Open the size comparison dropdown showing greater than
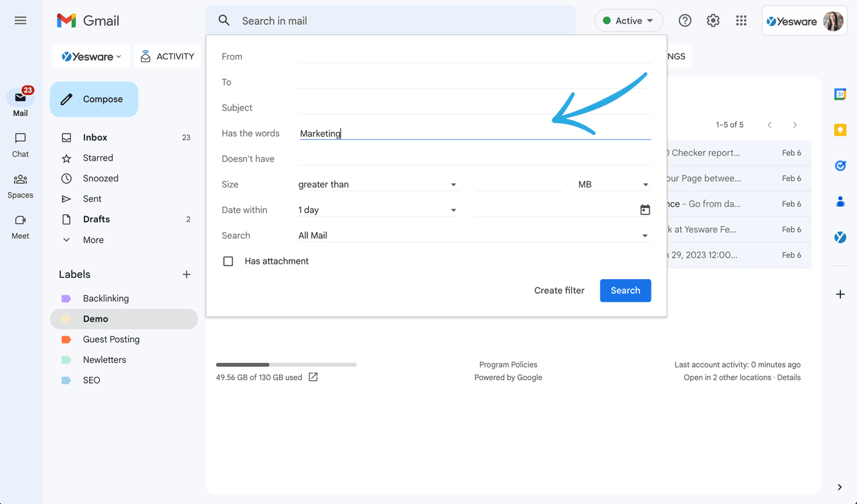This screenshot has height=504, width=857. pos(378,184)
